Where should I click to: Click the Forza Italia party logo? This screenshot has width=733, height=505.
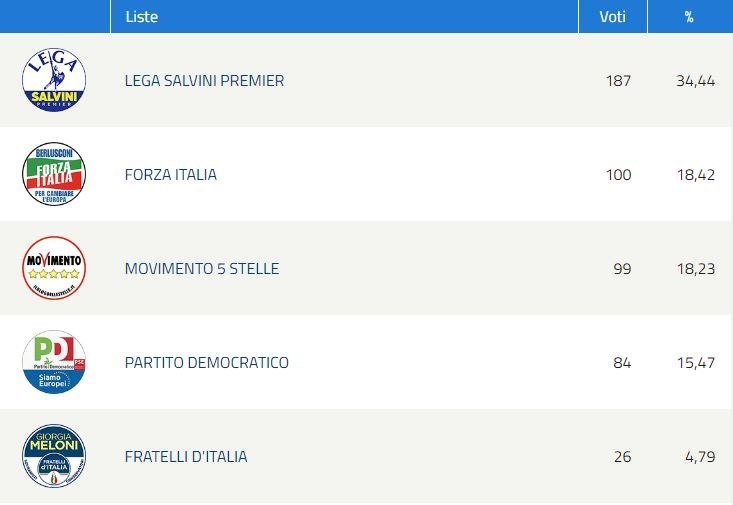54,174
